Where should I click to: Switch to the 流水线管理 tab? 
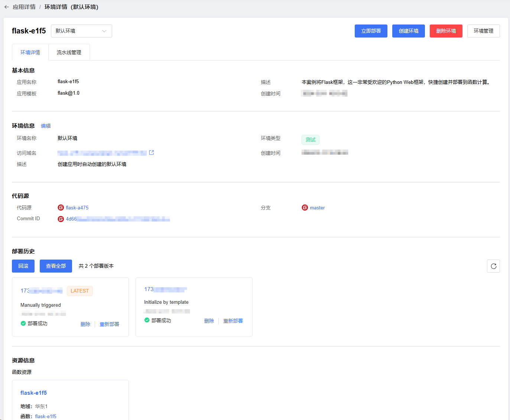[69, 52]
